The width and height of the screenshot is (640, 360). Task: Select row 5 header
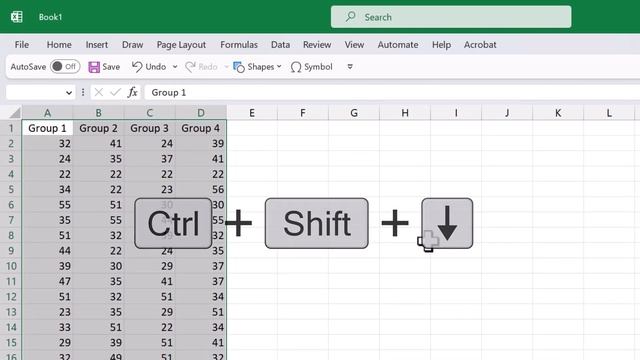pos(11,189)
